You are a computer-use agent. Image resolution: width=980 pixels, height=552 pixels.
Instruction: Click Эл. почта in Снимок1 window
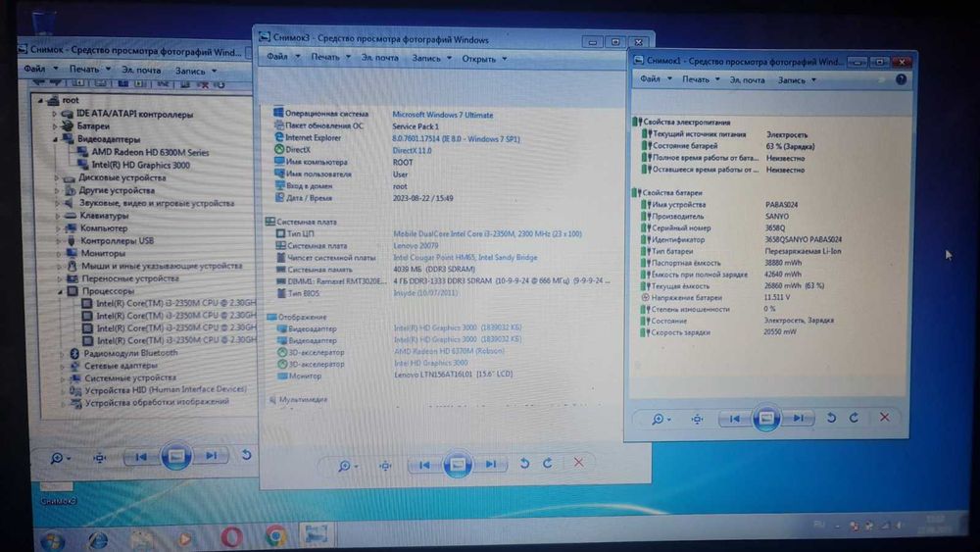[x=747, y=80]
